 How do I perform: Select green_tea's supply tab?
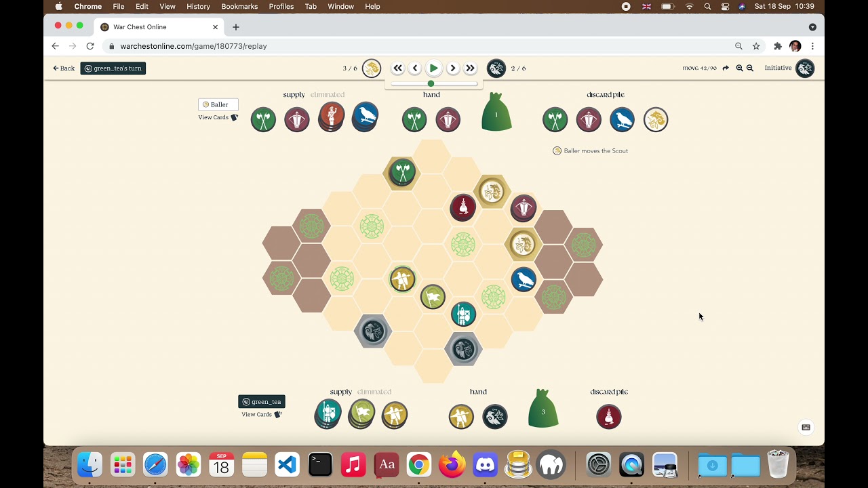coord(341,392)
